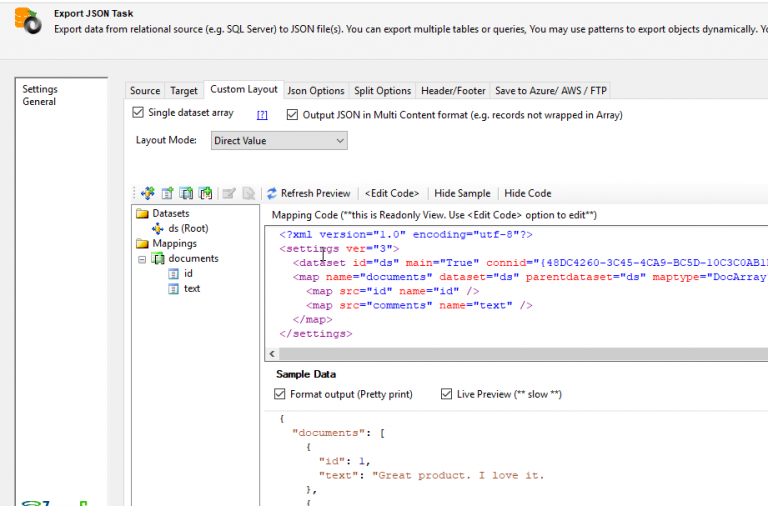Click the fourth green mapping toolbar icon
The height and width of the screenshot is (506, 768).
(205, 193)
